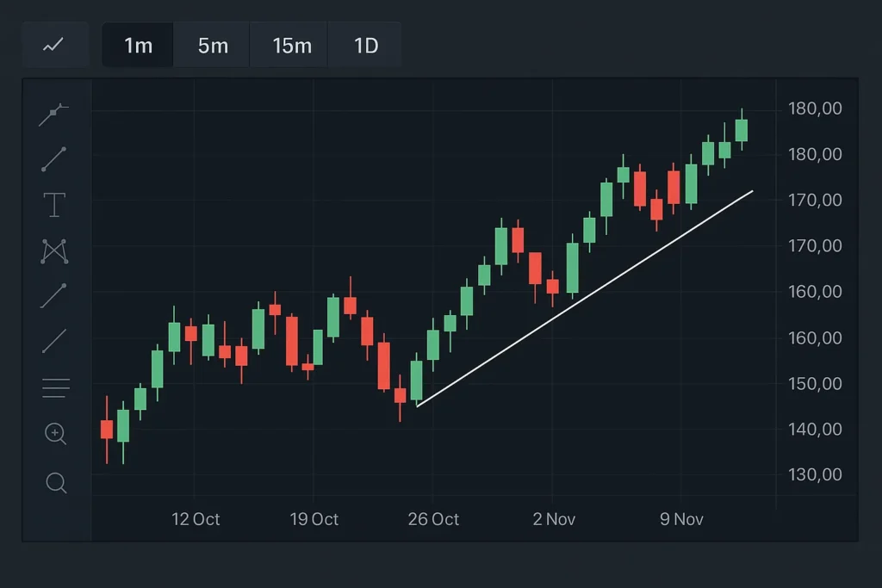Click the plain magnifier search icon
Viewport: 882px width, 588px height.
pos(55,483)
